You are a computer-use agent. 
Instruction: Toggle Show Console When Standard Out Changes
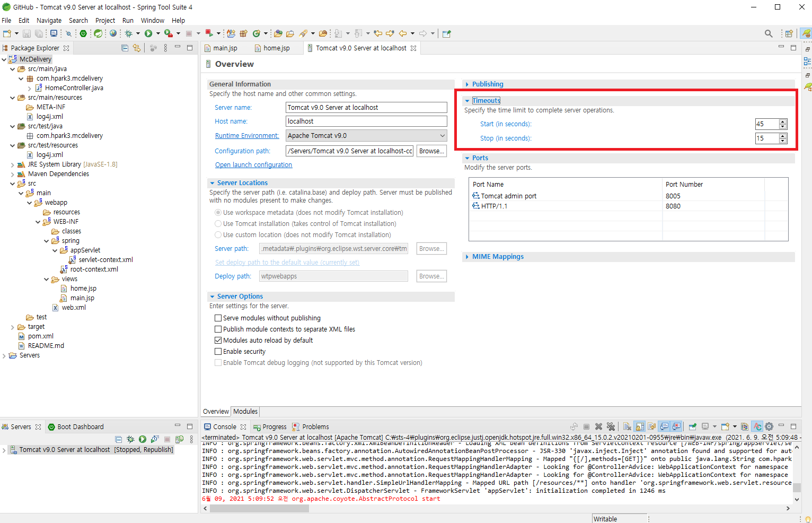coord(664,426)
